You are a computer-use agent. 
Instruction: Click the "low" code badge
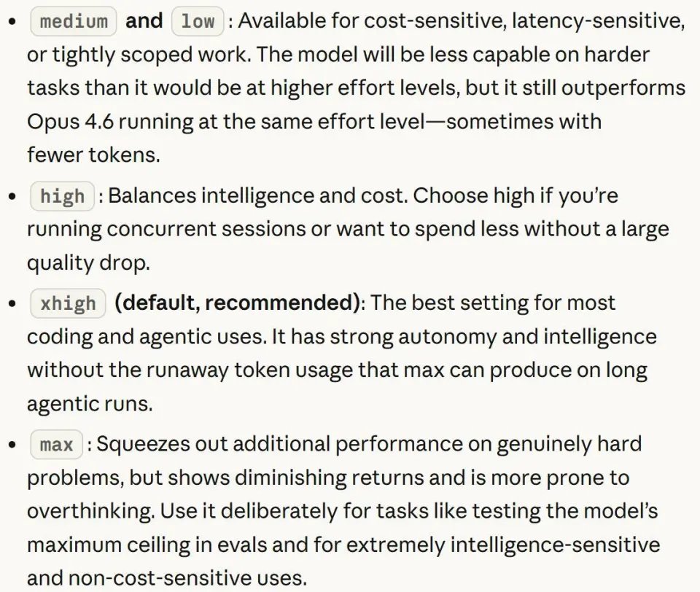[198, 21]
